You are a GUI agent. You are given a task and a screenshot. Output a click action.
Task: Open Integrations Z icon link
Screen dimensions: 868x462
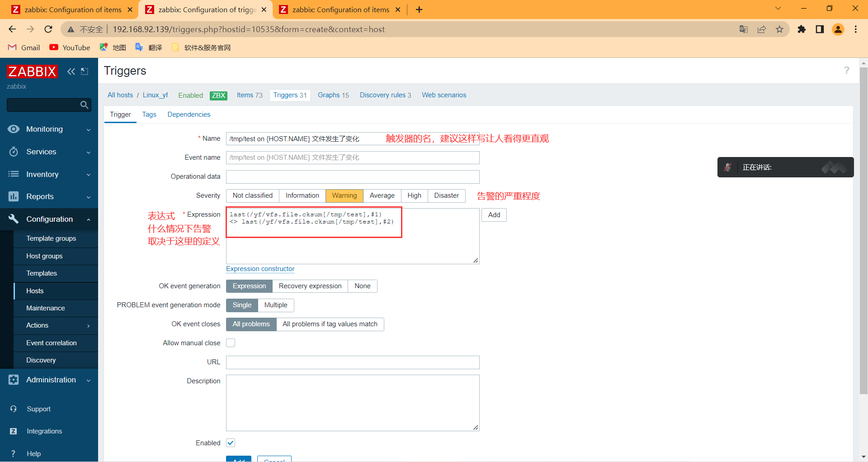pos(14,431)
